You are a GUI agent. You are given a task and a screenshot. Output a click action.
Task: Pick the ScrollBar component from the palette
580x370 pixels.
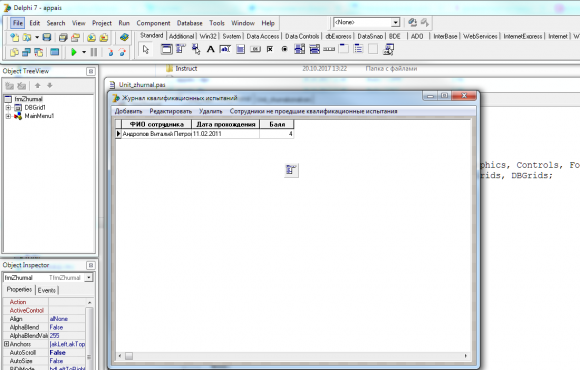[x=329, y=49]
